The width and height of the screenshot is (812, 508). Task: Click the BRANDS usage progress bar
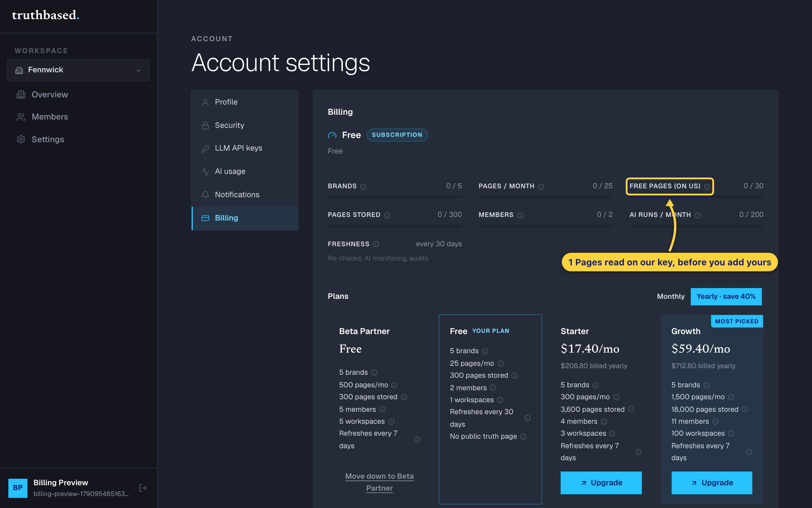(395, 197)
